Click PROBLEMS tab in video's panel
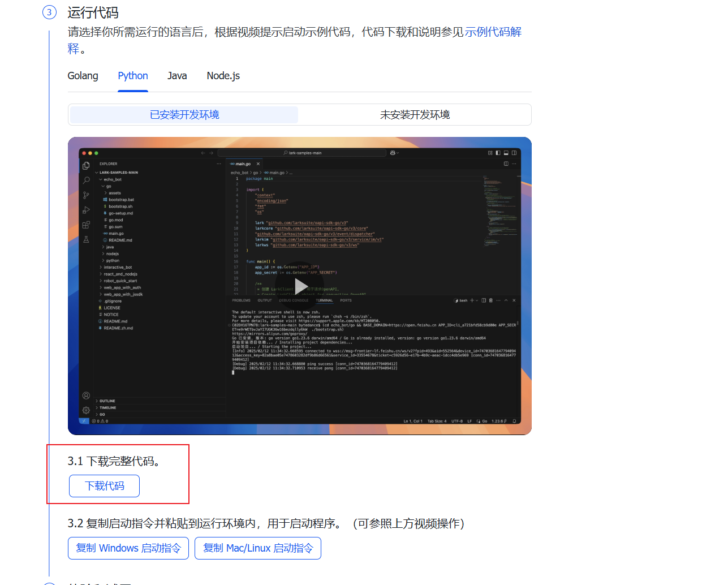The image size is (728, 585). click(241, 300)
